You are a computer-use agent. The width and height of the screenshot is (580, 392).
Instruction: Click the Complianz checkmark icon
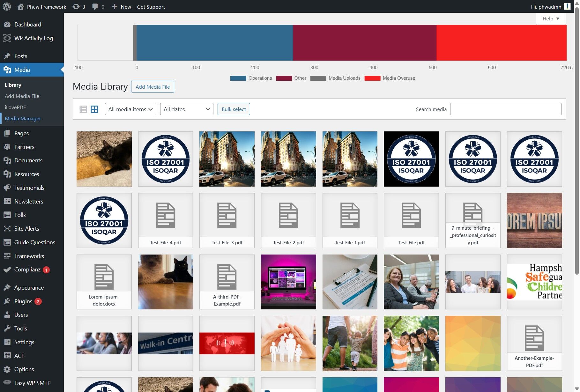(7, 270)
